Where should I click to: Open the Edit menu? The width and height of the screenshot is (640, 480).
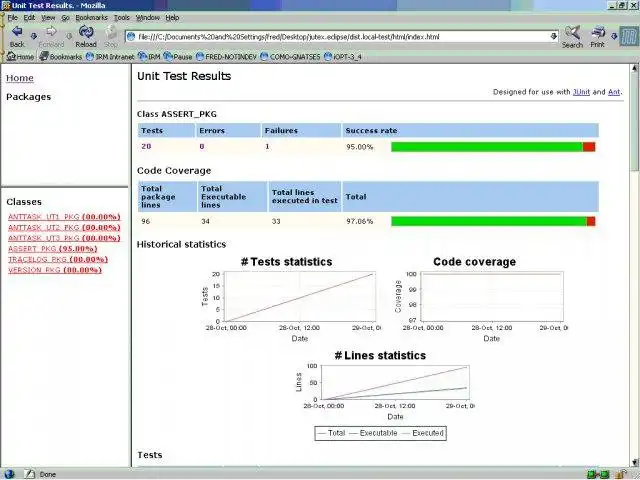(x=29, y=18)
